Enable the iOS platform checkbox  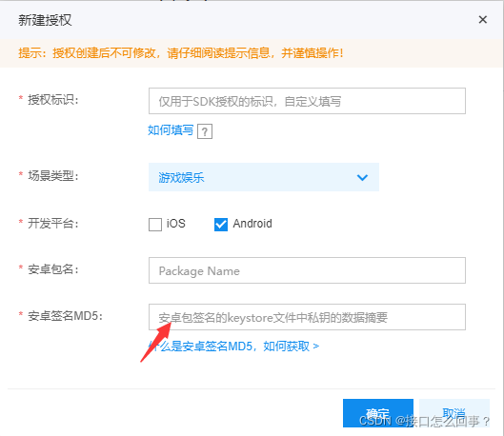point(155,225)
